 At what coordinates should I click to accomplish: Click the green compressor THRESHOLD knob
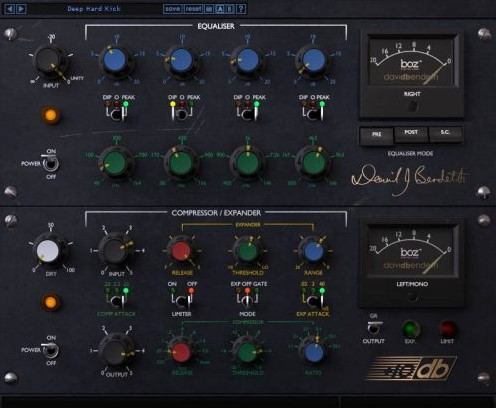247,352
